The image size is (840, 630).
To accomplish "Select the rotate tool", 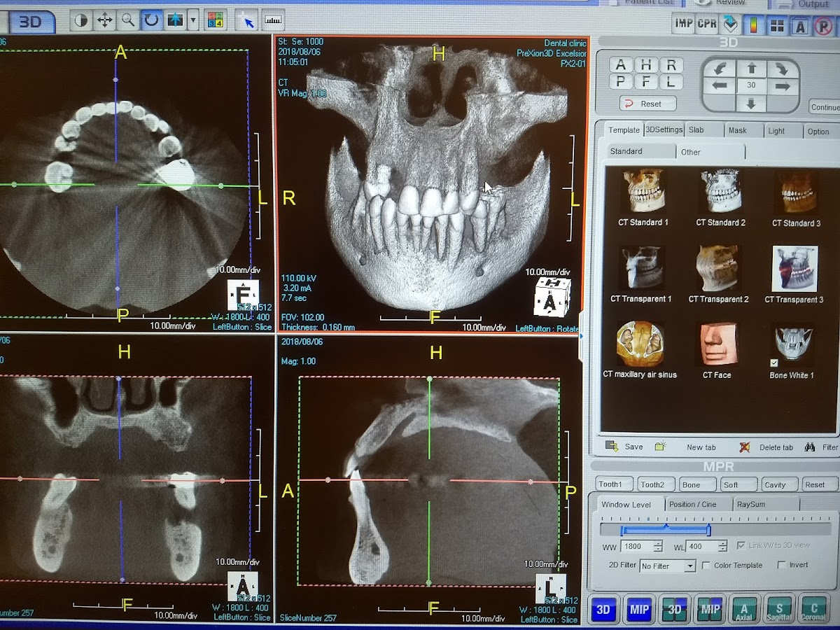I will pos(151,20).
